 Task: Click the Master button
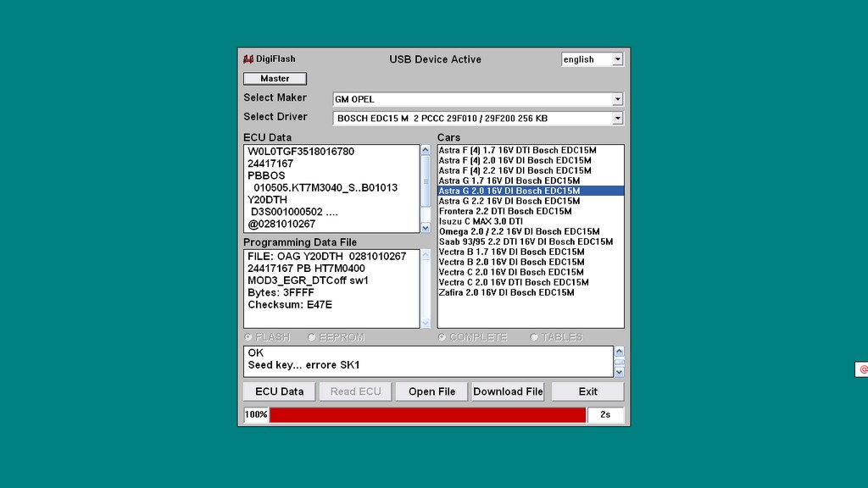pyautogui.click(x=275, y=79)
